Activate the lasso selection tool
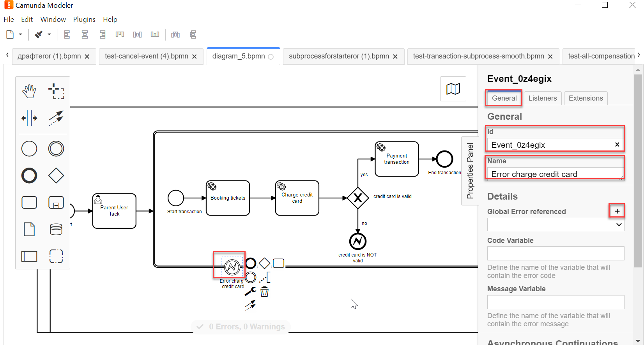This screenshot has width=644, height=345. pos(56,91)
